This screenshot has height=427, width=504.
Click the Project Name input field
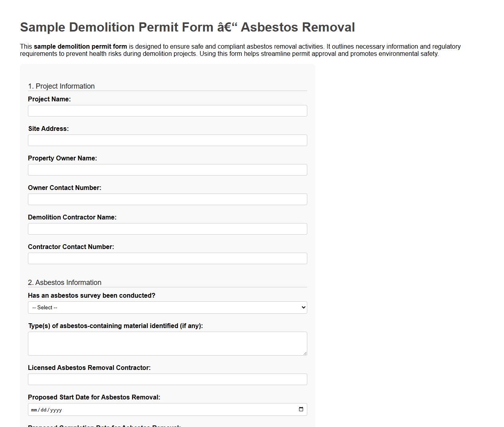[x=168, y=111]
